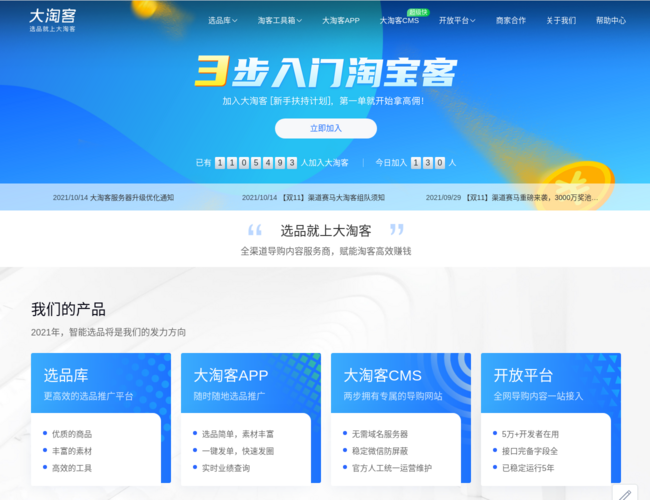Open the 选品库 product card
Viewport: 650px width, 500px height.
(x=101, y=418)
